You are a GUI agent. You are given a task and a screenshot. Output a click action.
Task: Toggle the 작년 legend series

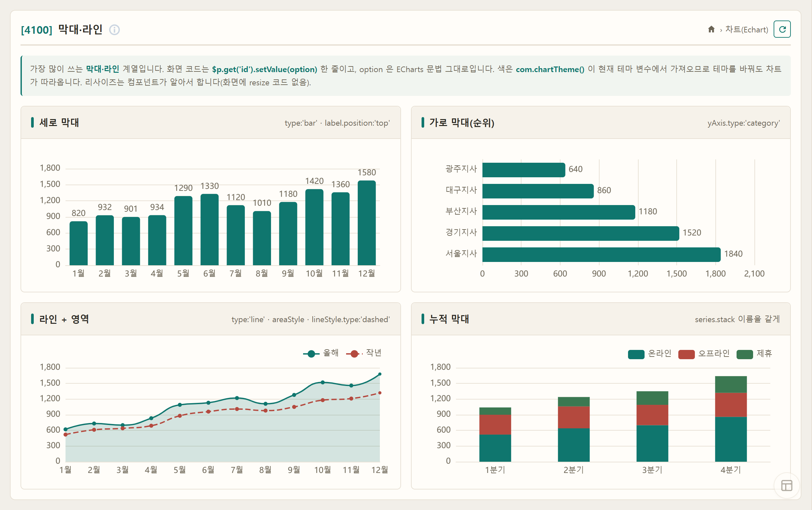364,353
